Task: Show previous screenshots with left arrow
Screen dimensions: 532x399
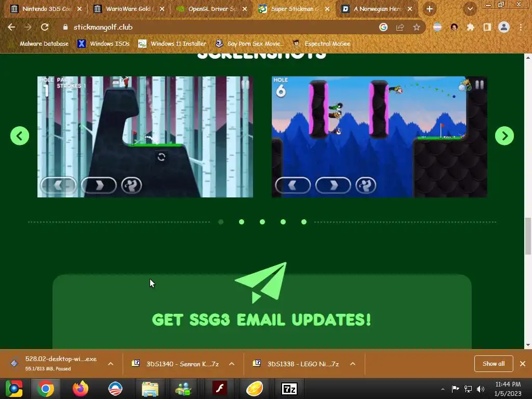Action: (20, 136)
